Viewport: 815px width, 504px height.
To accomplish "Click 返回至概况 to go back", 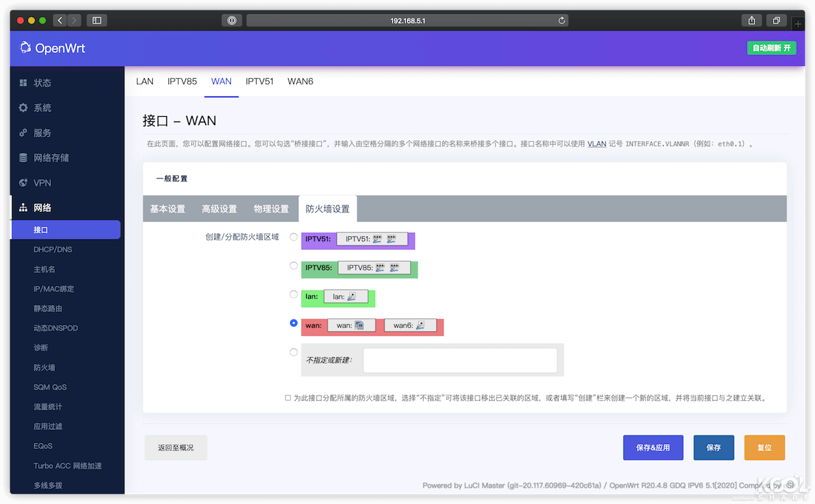I will [x=175, y=448].
